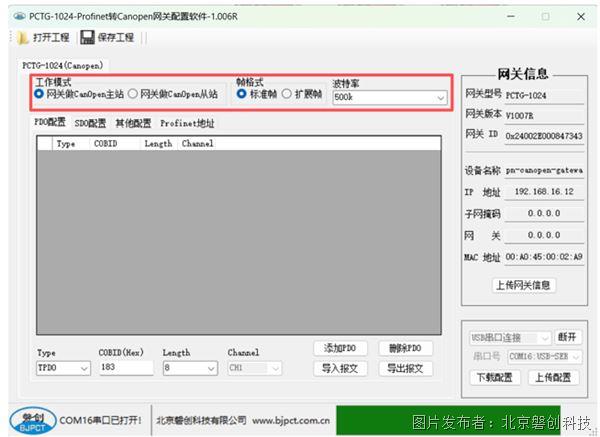Click 导出报文 export button

click(x=405, y=369)
